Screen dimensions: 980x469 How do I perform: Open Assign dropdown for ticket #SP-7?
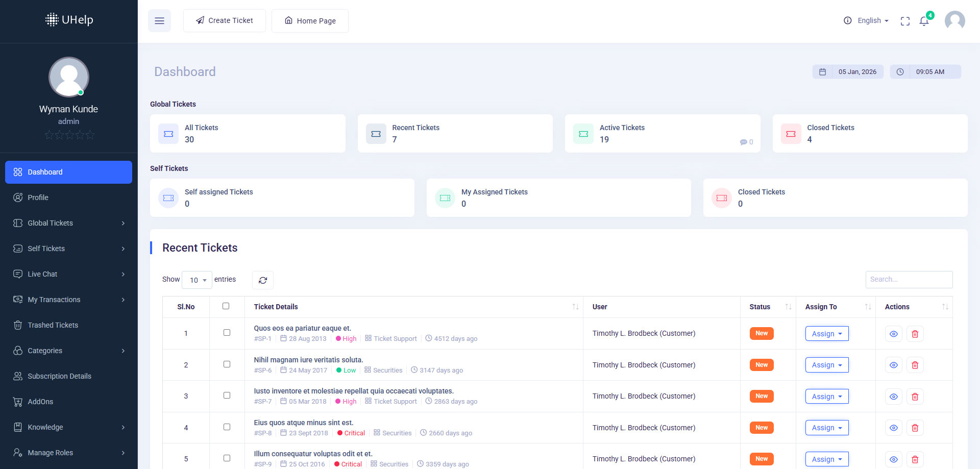pyautogui.click(x=826, y=397)
